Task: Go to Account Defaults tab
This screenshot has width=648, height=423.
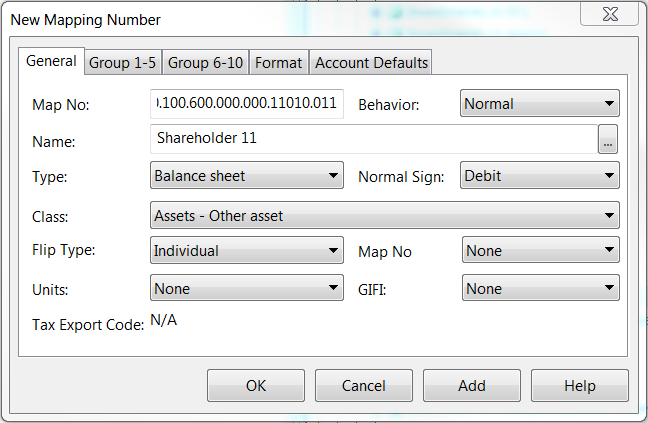Action: coord(371,63)
